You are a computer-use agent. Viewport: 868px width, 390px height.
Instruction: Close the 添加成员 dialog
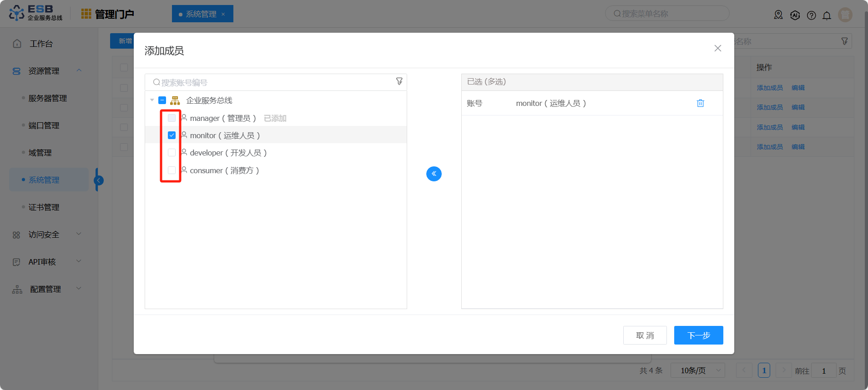[717, 48]
